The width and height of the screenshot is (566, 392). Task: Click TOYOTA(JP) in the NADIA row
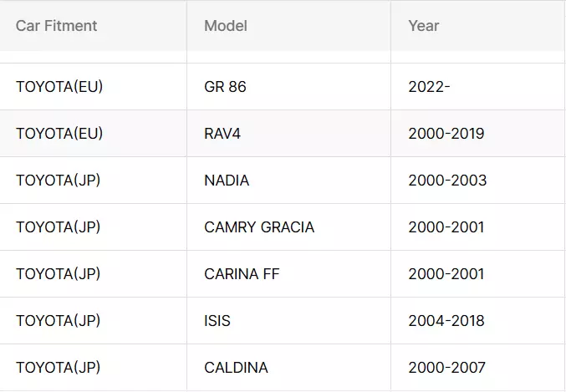coord(59,180)
